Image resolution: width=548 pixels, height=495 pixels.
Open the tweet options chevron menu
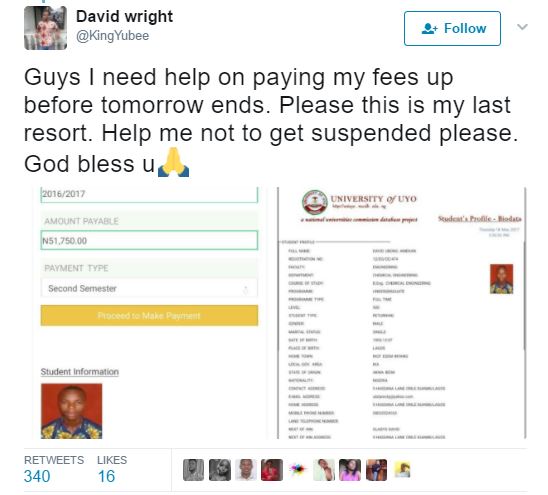click(522, 27)
